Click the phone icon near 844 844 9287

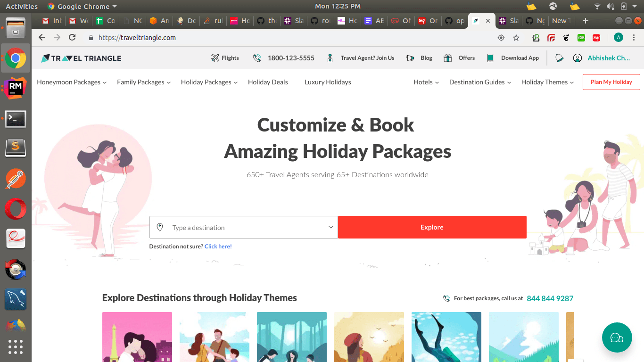pyautogui.click(x=446, y=298)
